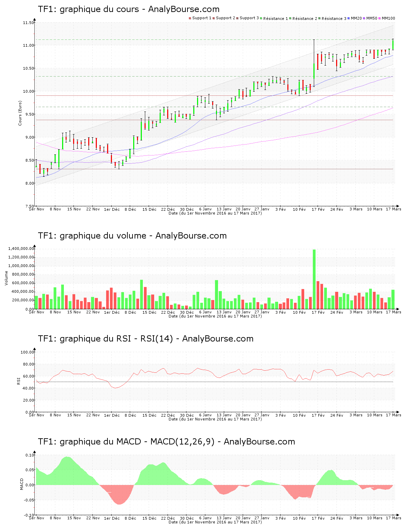Click '6 Janv' date on the price chart
Viewport: 412px width, 532px height.
pos(205,209)
